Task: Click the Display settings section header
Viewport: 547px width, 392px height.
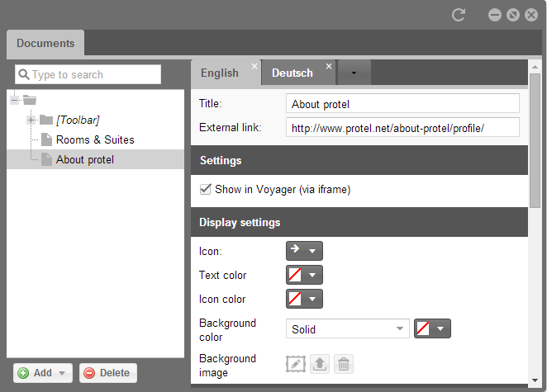Action: [x=359, y=222]
